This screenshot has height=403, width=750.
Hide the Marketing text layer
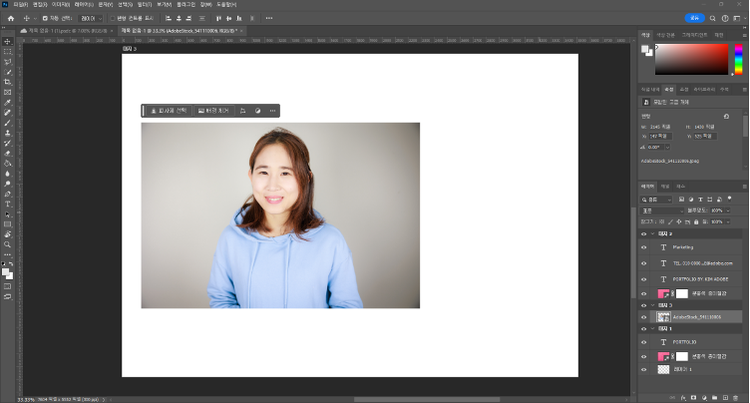coord(644,246)
